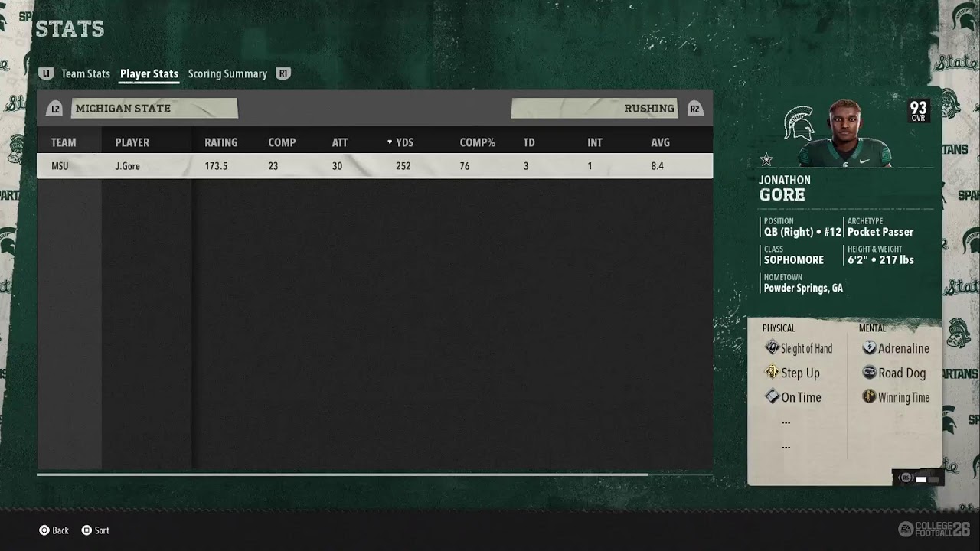Screen dimensions: 980x551
Task: Select the L2 trigger icon beside Michigan State
Action: click(x=55, y=109)
